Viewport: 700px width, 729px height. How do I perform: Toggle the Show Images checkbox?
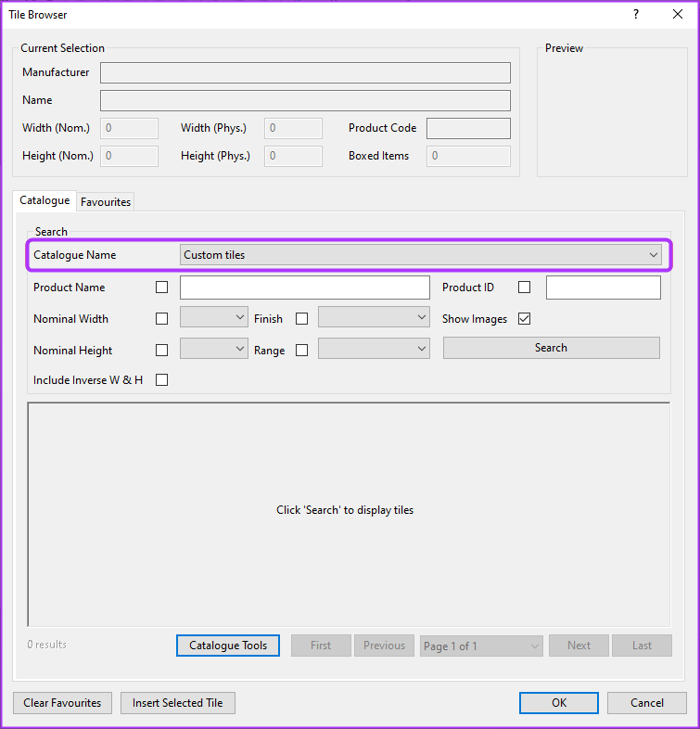525,319
